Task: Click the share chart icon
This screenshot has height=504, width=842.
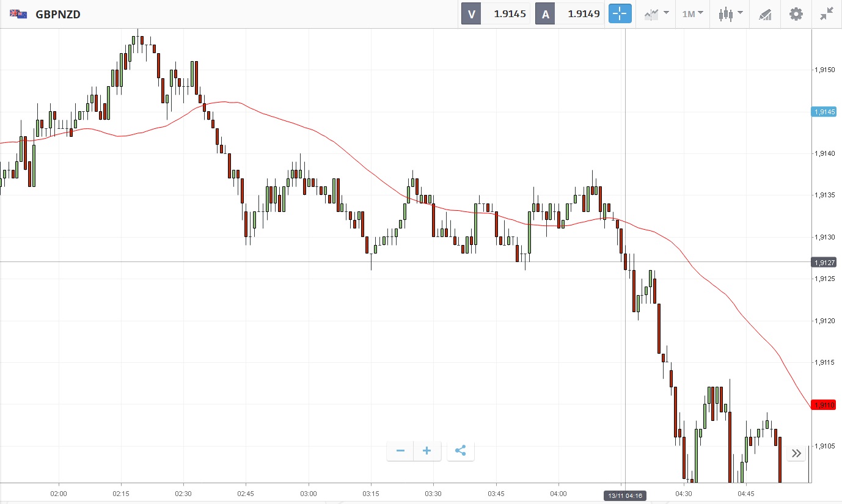Action: (x=461, y=451)
